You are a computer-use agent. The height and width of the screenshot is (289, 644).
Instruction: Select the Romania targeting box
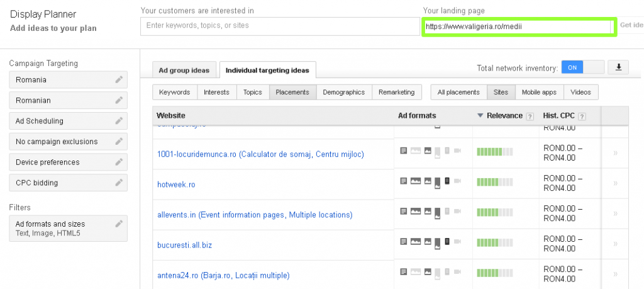click(x=68, y=80)
